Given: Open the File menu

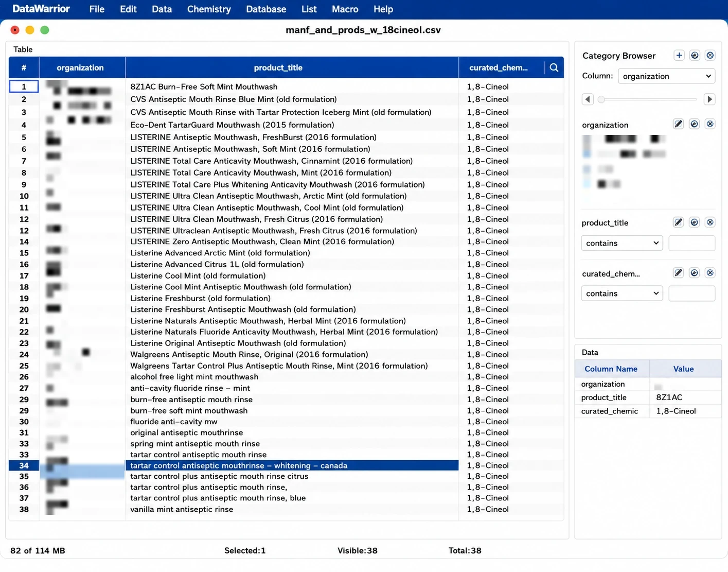Looking at the screenshot, I should (97, 9).
